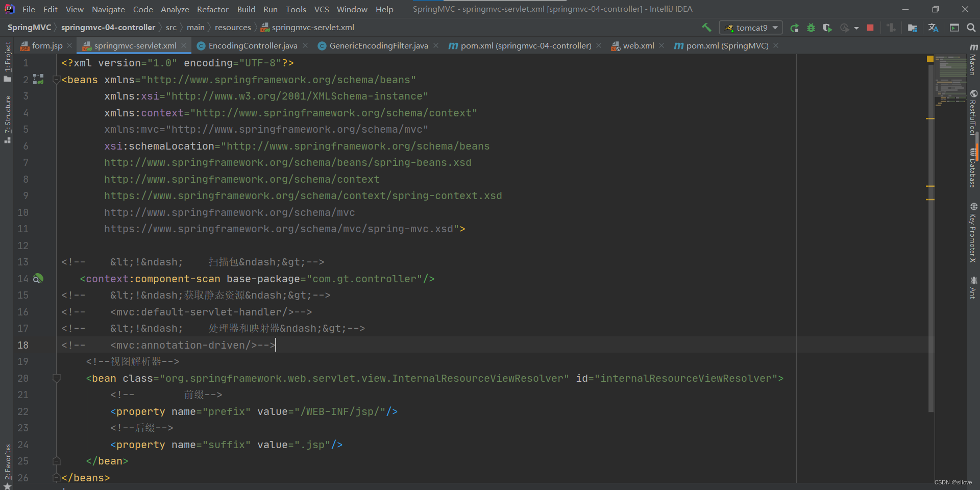The image size is (980, 490).
Task: Stop the running server with red square
Action: point(871,28)
